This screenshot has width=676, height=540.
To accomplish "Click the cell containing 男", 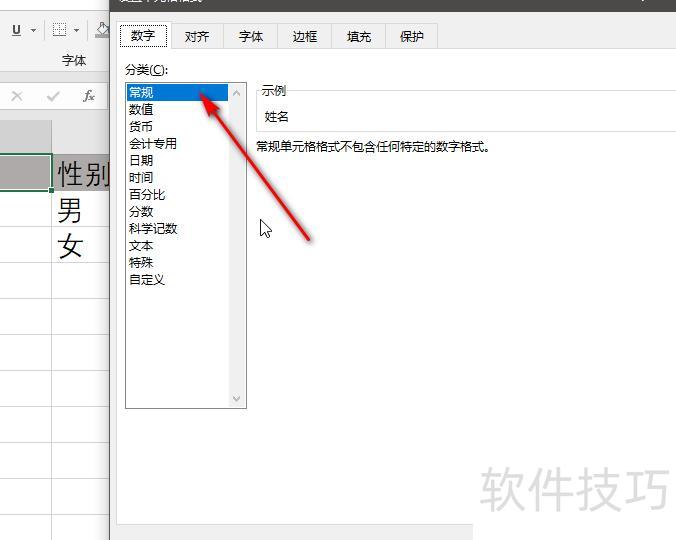I will pyautogui.click(x=81, y=209).
